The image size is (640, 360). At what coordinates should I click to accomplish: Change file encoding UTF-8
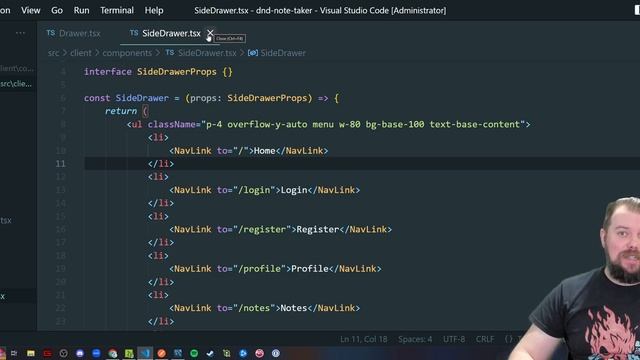click(x=454, y=339)
